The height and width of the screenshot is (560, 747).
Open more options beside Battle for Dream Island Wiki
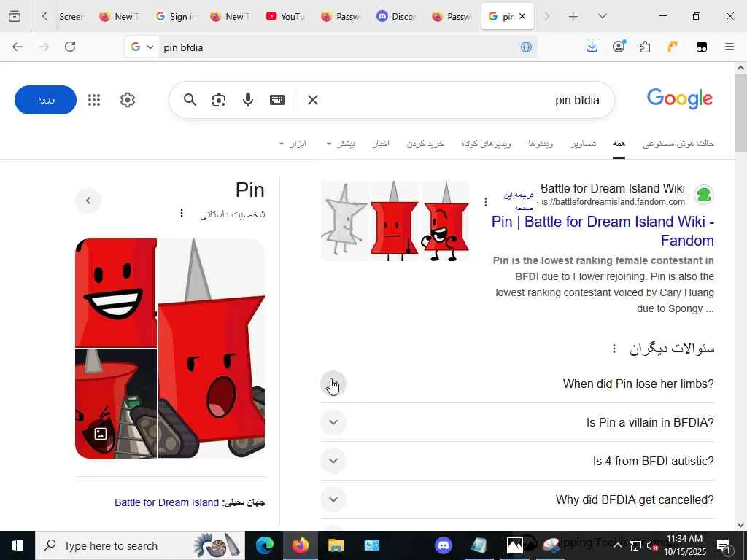point(485,202)
